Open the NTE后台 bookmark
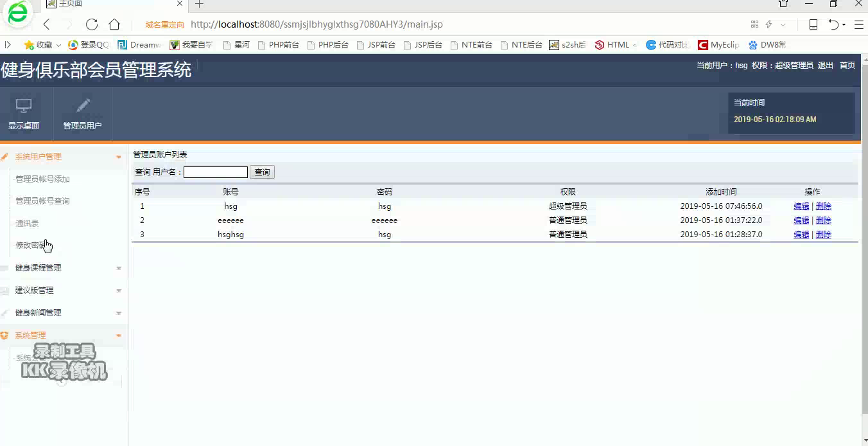The height and width of the screenshot is (446, 868). pyautogui.click(x=521, y=45)
